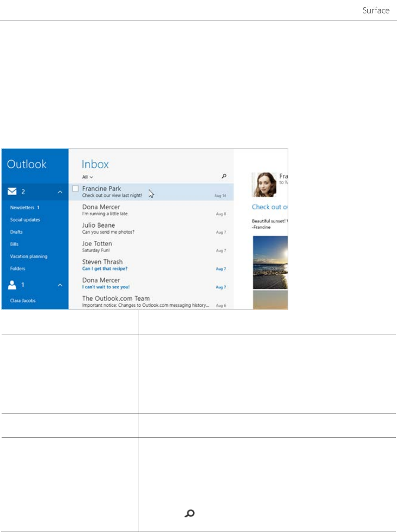Open Julio Beane's email

coord(151,228)
